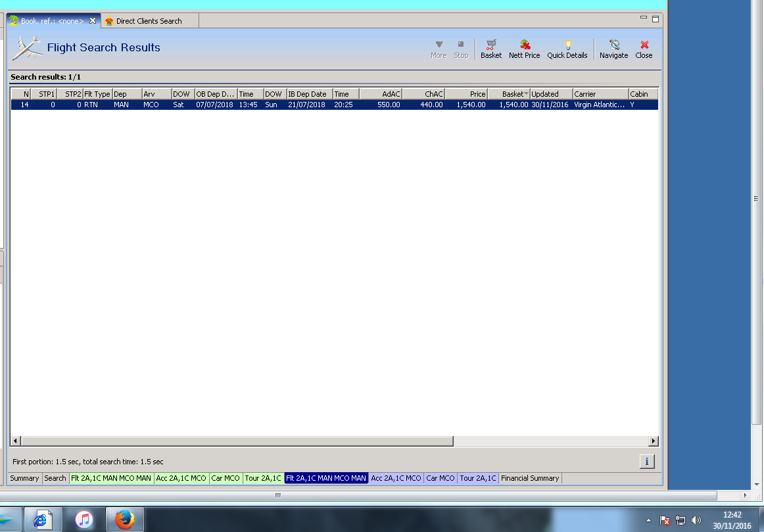
Task: Show hidden system tray icons
Action: point(648,520)
